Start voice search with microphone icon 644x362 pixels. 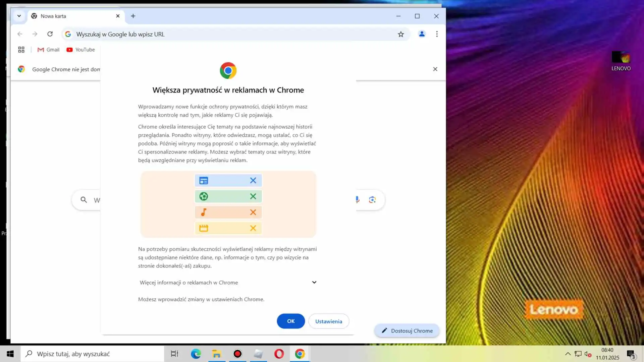(357, 200)
